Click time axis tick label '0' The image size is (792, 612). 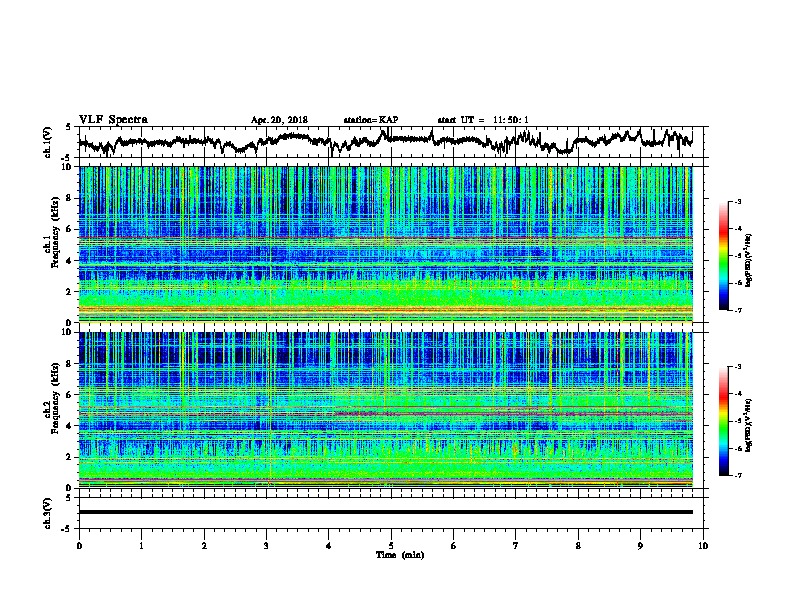point(79,545)
